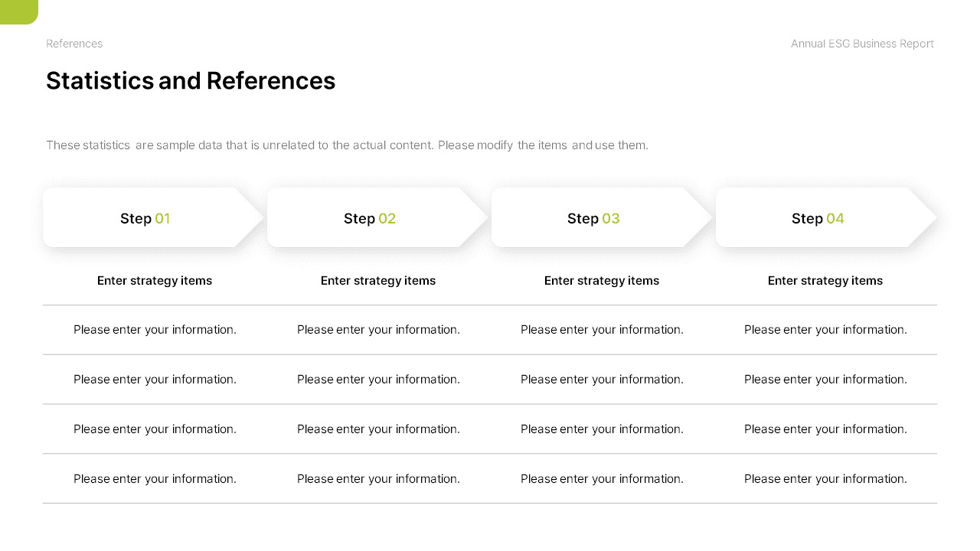Click Enter strategy items under Step 03
The image size is (980, 551).
[602, 281]
